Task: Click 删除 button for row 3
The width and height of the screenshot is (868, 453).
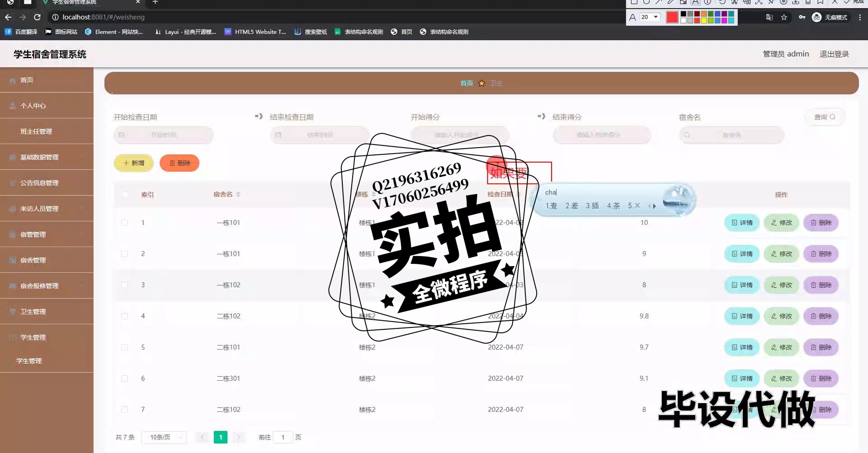Action: tap(821, 285)
